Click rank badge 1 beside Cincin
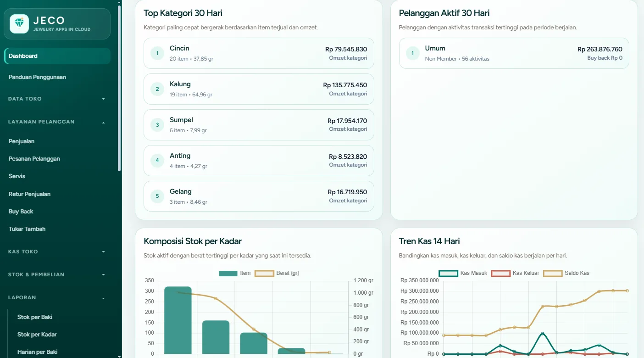This screenshot has height=358, width=644. [157, 53]
